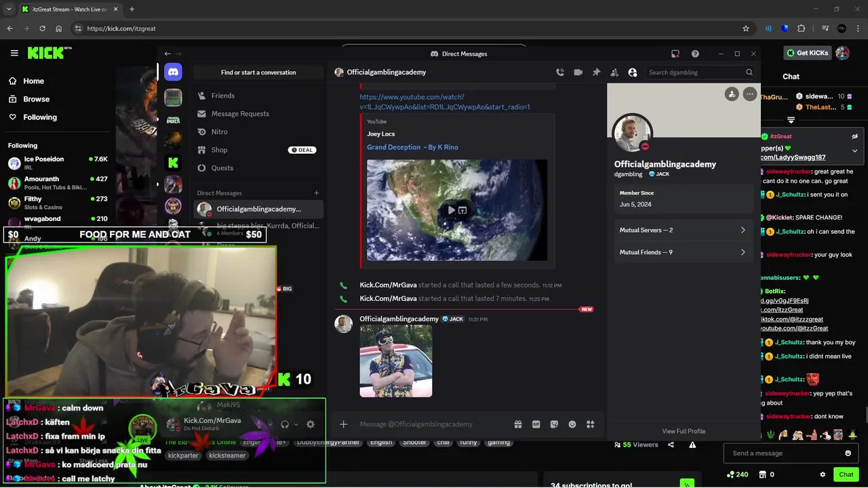
Task: Click View Full Profile
Action: [x=684, y=431]
